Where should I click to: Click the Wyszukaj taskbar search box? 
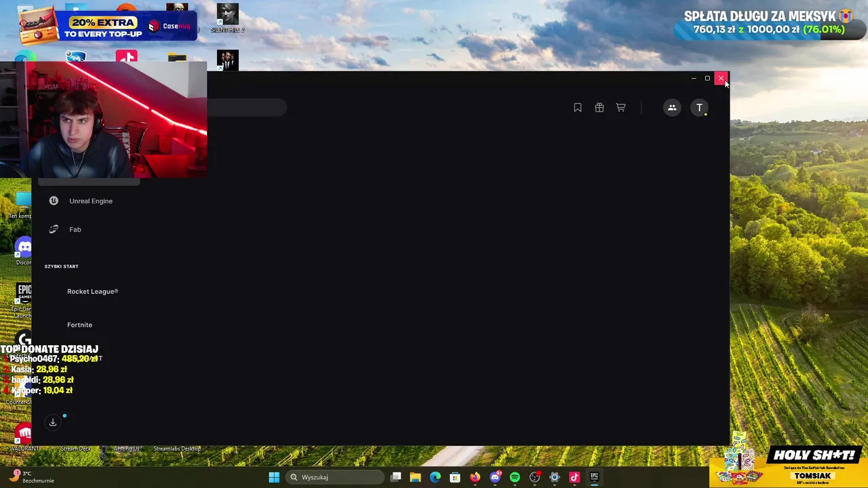[335, 477]
